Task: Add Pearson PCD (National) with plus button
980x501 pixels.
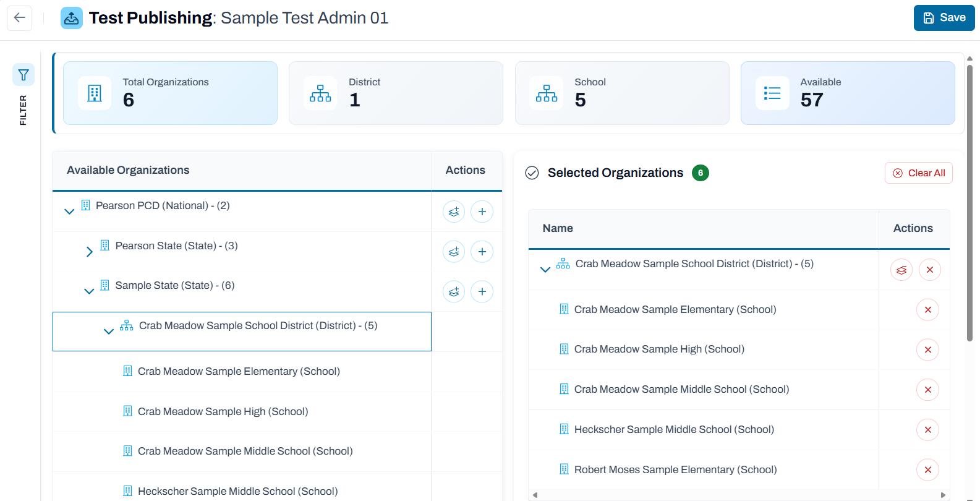Action: (482, 212)
